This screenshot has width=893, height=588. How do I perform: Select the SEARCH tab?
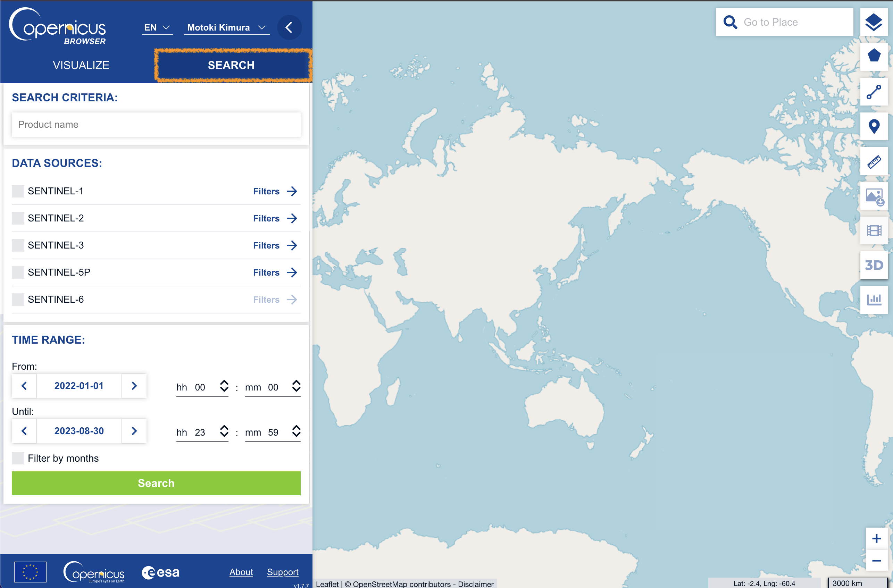pyautogui.click(x=231, y=65)
